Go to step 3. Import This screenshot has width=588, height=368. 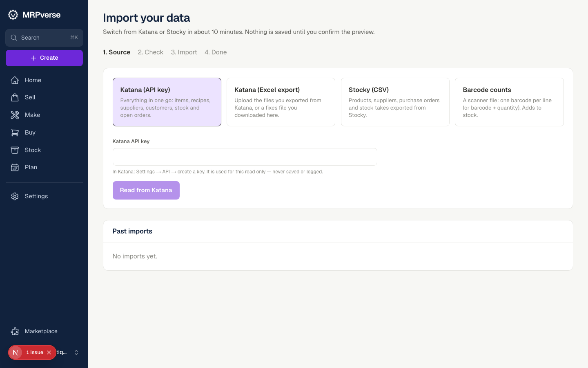[184, 52]
